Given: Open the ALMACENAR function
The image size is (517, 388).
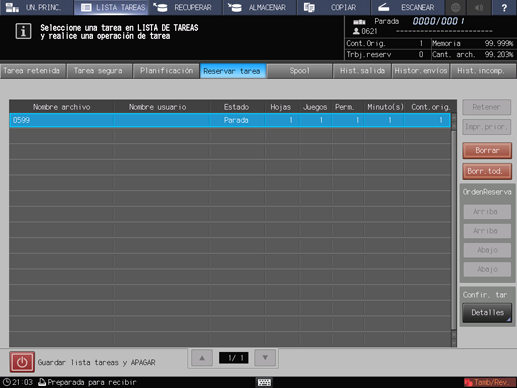Looking at the screenshot, I should coord(260,7).
